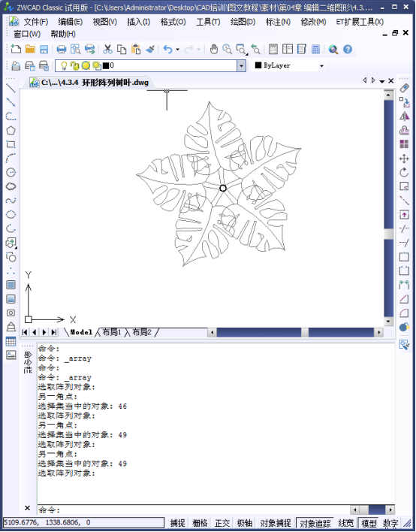Screen dimensions: 416x532
Task: Select the Arc drawing tool
Action: 11,159
